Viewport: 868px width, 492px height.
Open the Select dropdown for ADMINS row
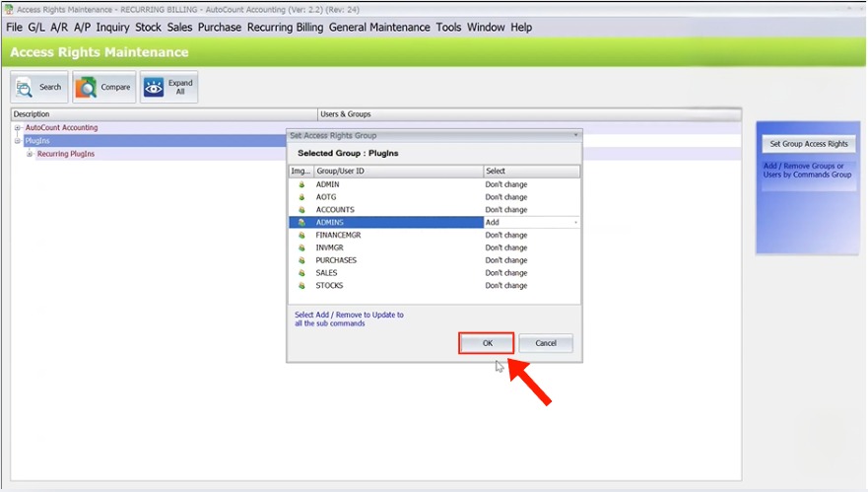[x=575, y=222]
